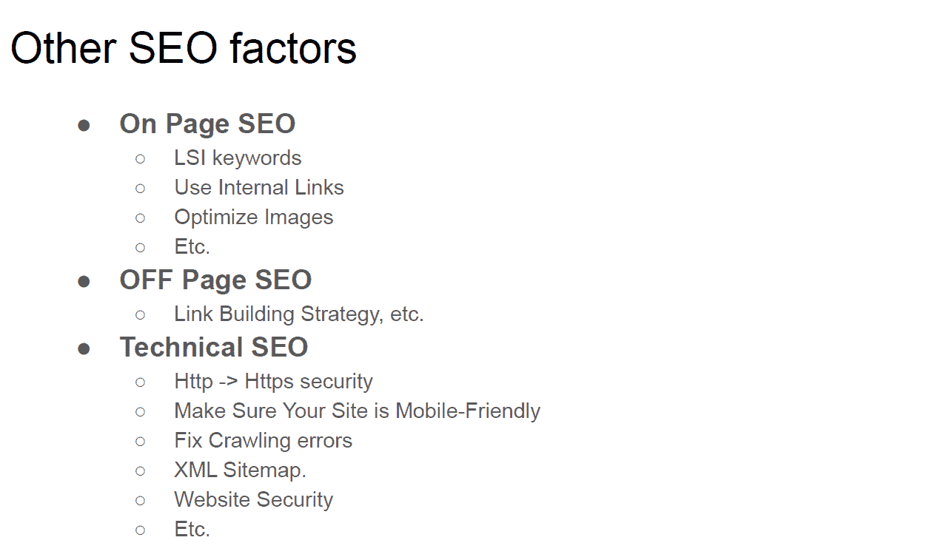Select the 'Fix Crawling errors' bullet
Viewport: 949px width, 560px height.
click(263, 441)
